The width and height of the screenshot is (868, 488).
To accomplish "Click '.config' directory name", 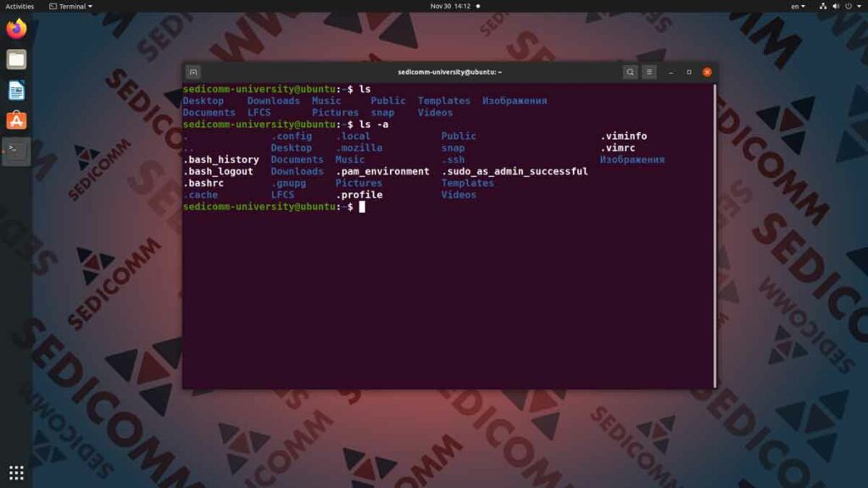I will click(292, 136).
